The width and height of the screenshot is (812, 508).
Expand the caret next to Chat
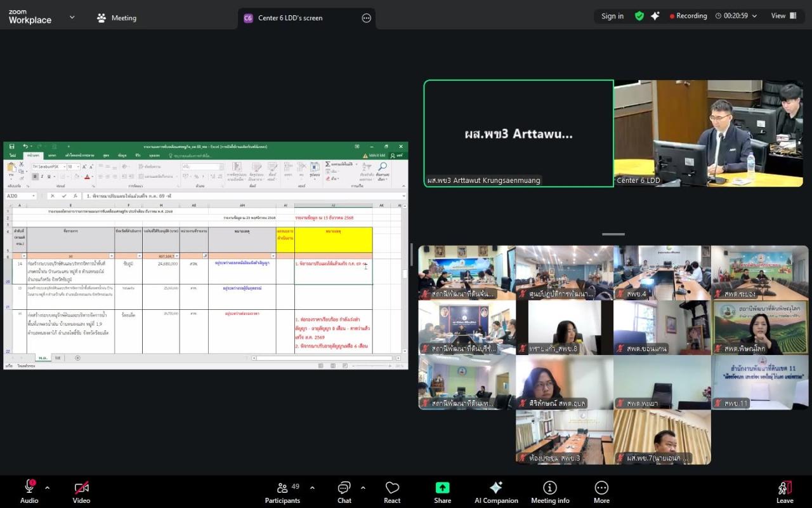point(363,488)
